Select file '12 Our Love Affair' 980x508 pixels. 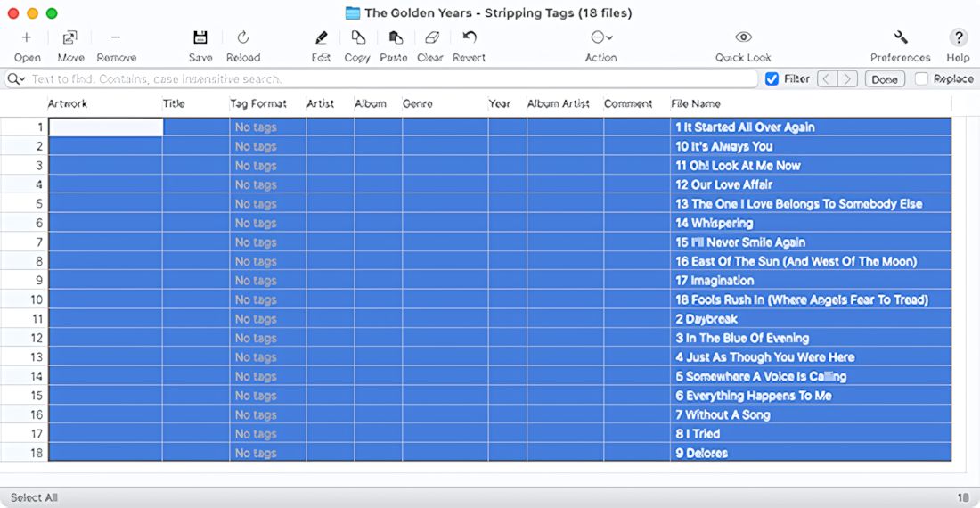click(x=723, y=185)
